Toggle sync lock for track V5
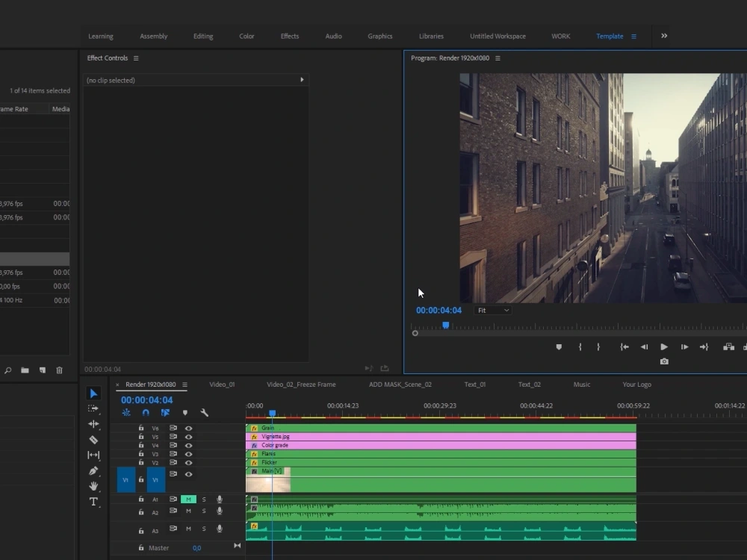This screenshot has width=747, height=560. pos(173,437)
